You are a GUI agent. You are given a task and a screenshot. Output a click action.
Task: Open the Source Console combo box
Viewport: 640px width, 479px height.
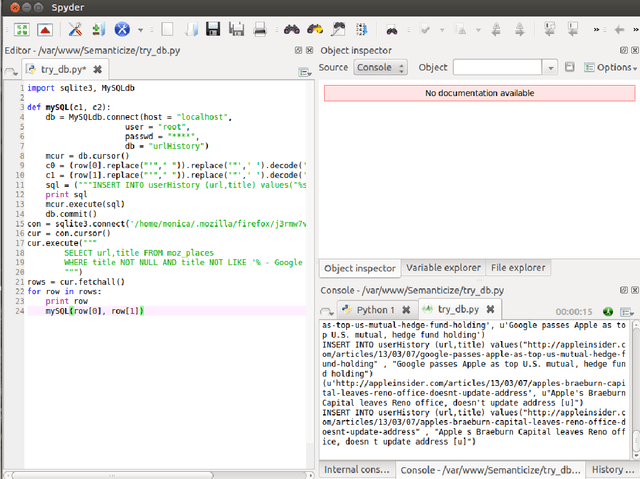pyautogui.click(x=380, y=68)
